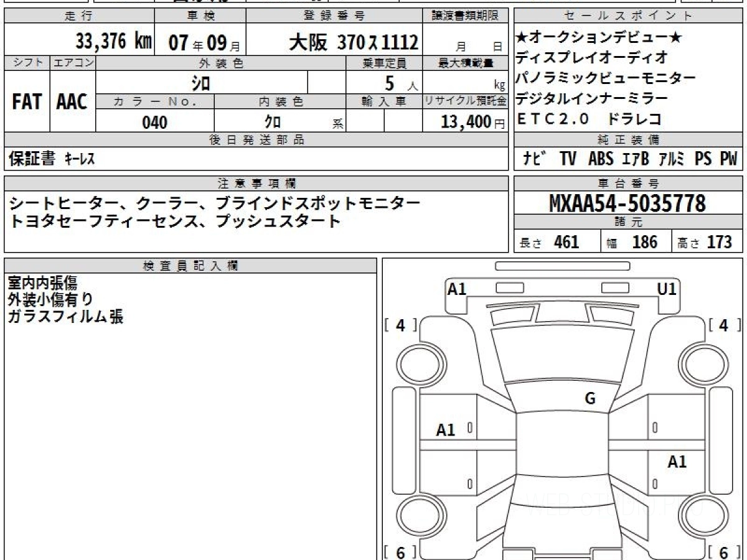Select the ABS equipment entry

tap(601, 159)
